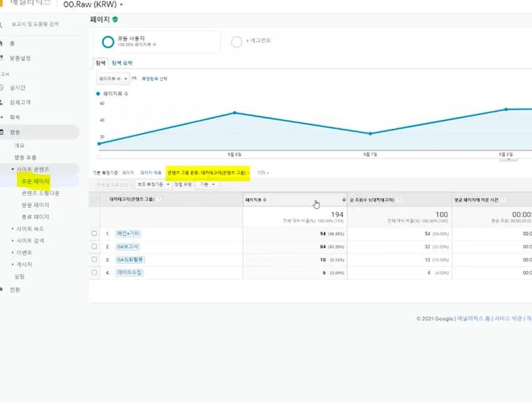The image size is (532, 402).
Task: Click the + 세그먼트 add segment box
Action: click(x=258, y=41)
